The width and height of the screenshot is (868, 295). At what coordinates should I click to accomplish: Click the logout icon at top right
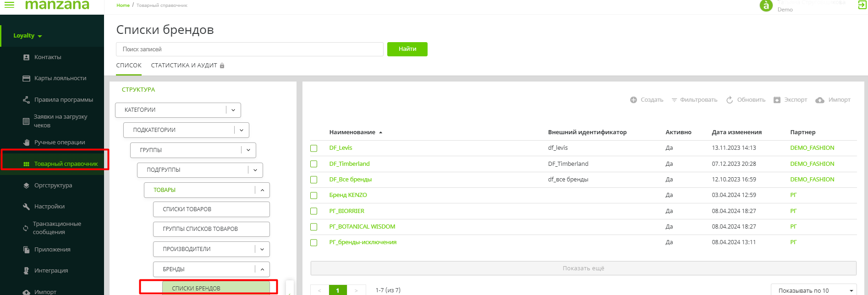point(862,5)
